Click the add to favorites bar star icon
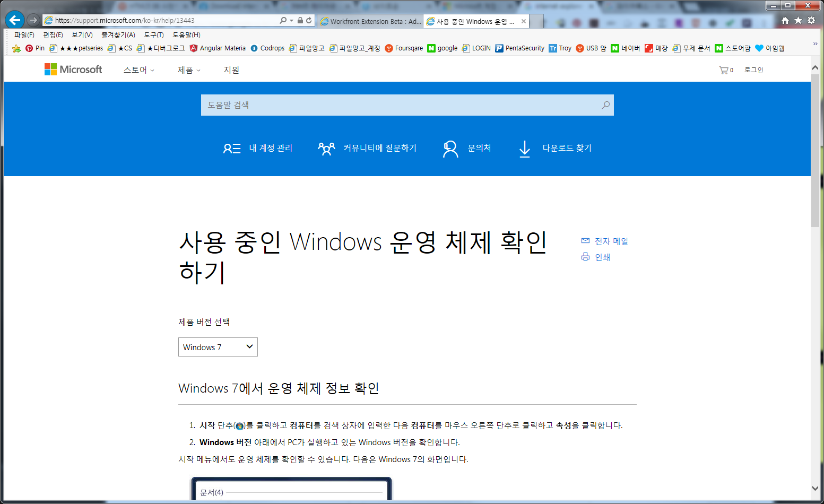 point(16,48)
